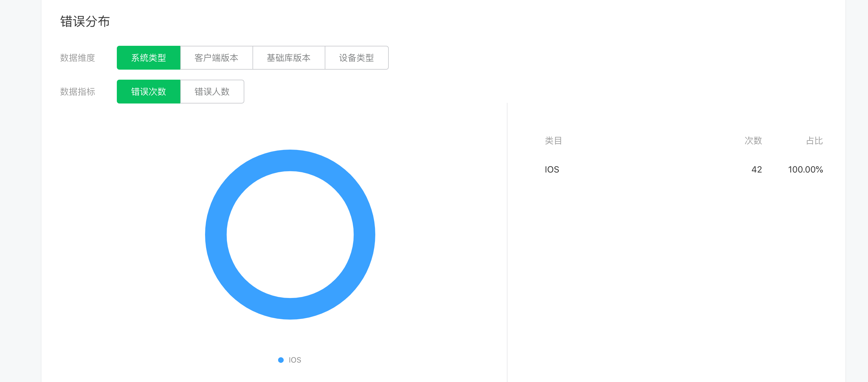Open the 基础库版本 dimension tab
This screenshot has width=868, height=382.
click(288, 58)
